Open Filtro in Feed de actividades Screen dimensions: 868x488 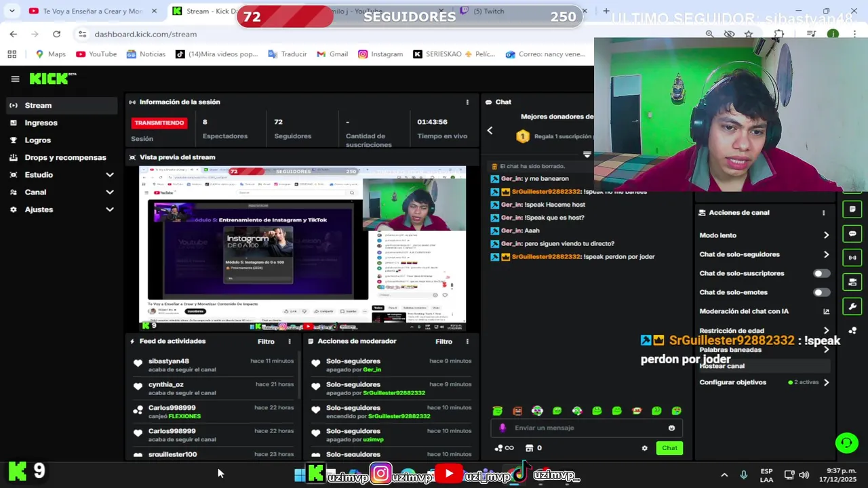[266, 342]
